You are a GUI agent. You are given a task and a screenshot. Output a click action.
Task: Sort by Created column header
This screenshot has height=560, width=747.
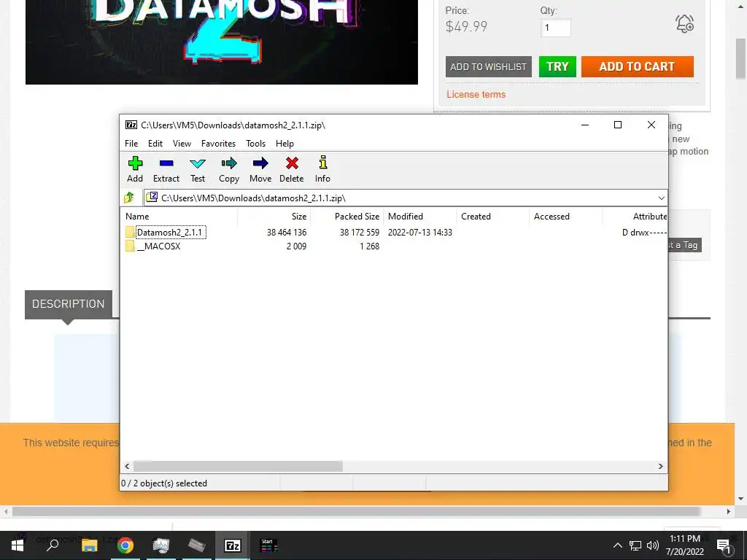coord(492,216)
